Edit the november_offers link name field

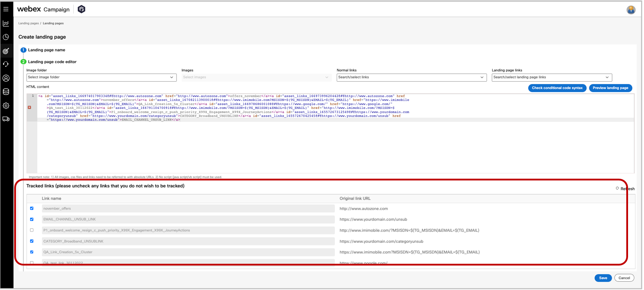point(188,208)
